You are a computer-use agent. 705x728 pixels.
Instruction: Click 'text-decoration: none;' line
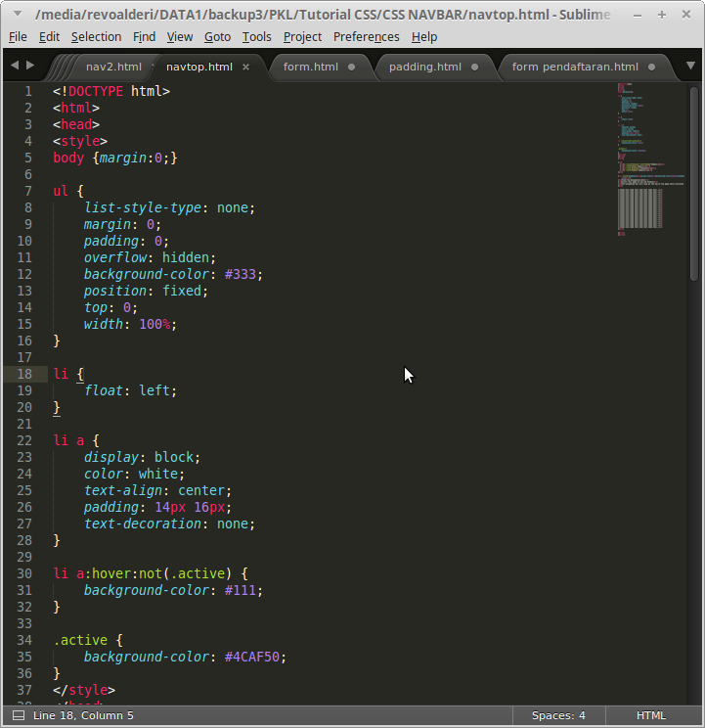pyautogui.click(x=169, y=523)
